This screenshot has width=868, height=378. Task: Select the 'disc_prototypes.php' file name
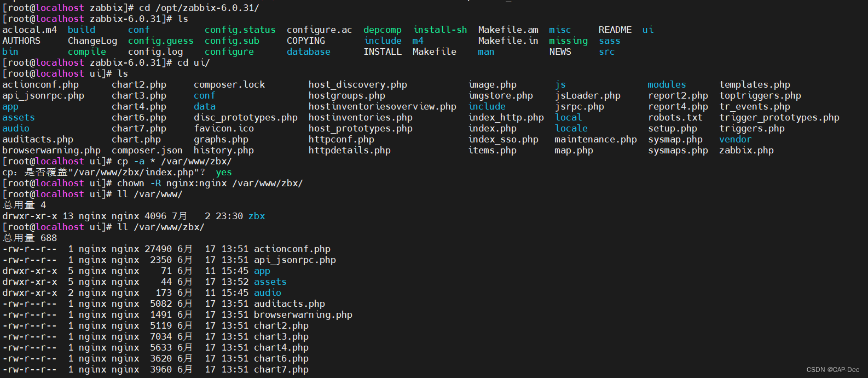pos(246,117)
